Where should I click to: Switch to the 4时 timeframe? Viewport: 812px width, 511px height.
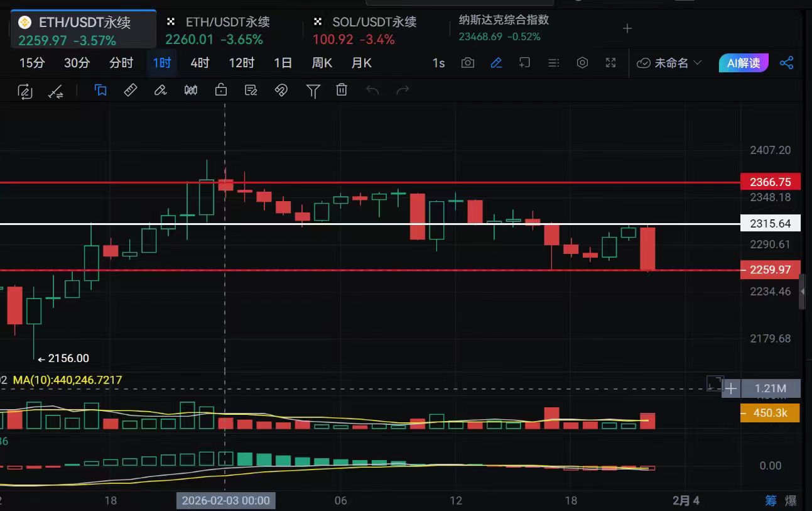(x=200, y=63)
